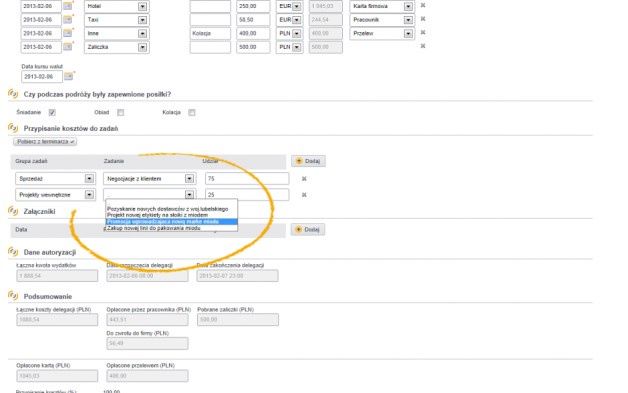Open calendar picker in the Inne row

pos(68,33)
